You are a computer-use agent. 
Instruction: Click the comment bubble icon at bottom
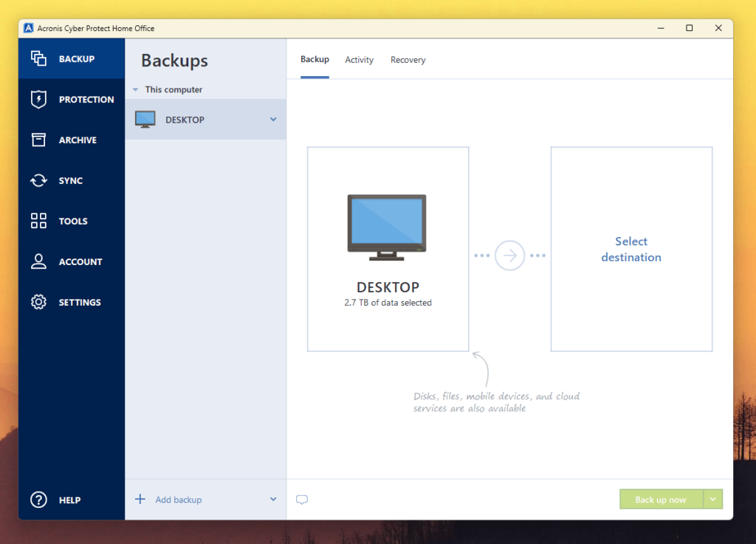(301, 500)
